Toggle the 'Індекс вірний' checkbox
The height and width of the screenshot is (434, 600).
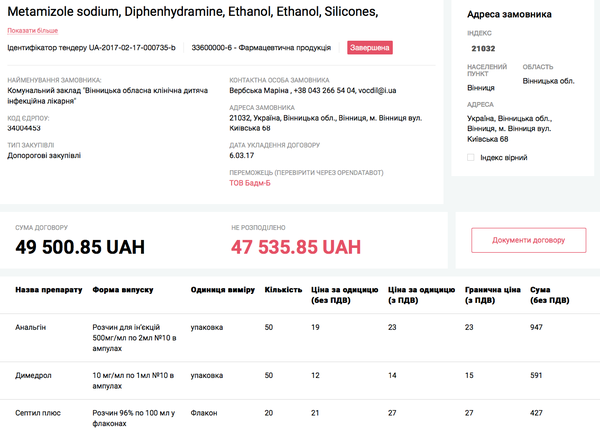click(471, 158)
